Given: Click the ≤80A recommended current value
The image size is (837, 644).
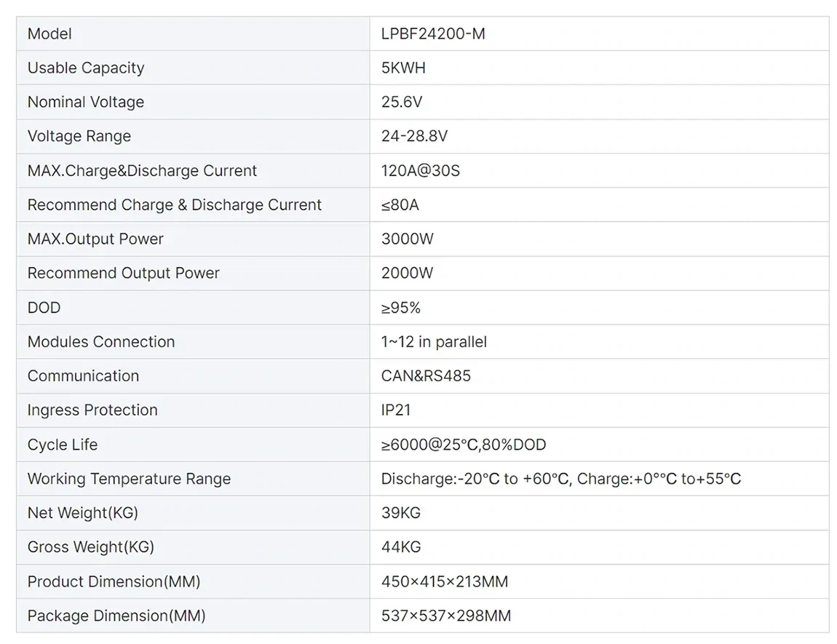Looking at the screenshot, I should click(400, 205).
